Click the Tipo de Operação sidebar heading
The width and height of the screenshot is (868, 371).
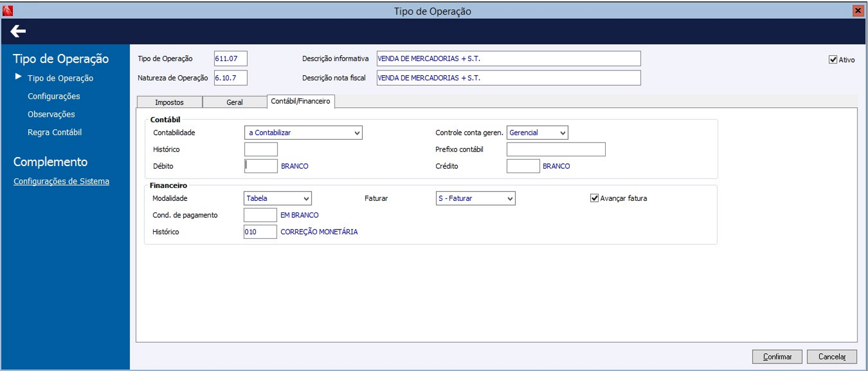point(61,59)
